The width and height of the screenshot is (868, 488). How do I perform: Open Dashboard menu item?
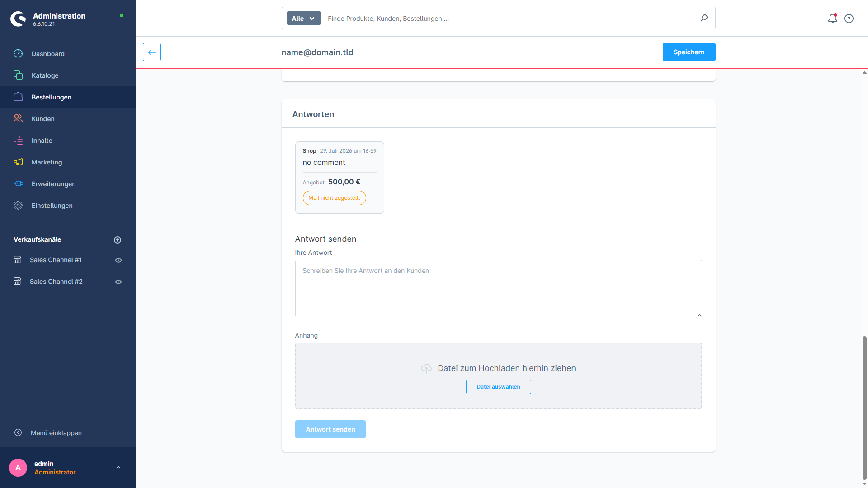pos(68,54)
